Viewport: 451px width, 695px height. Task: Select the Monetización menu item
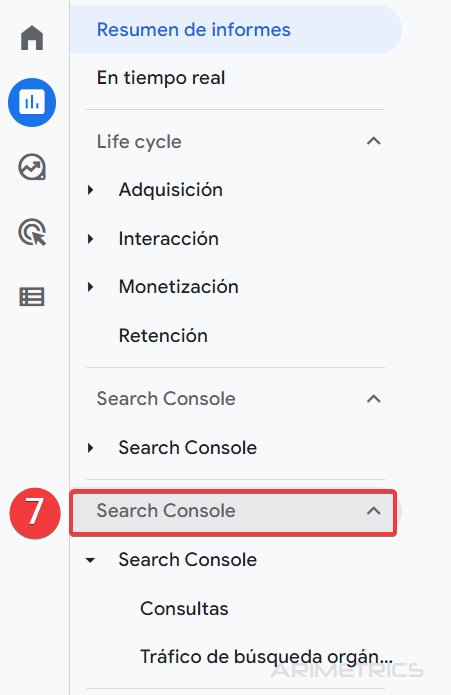[179, 287]
